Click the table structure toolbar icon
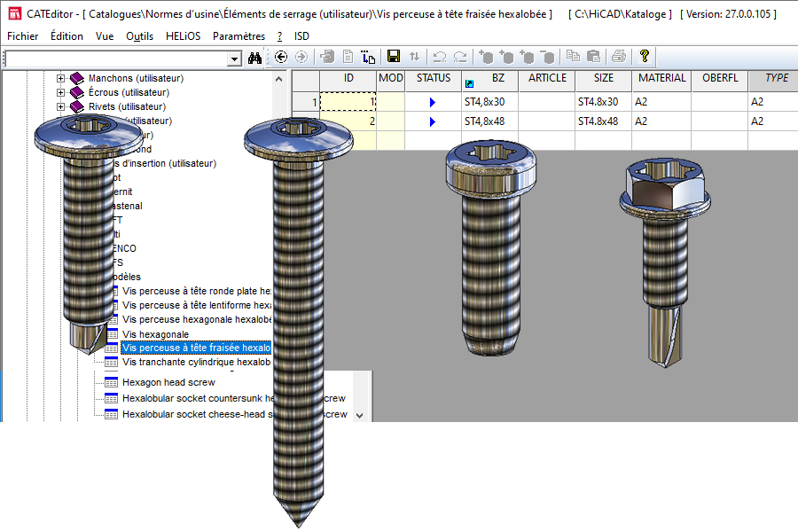Viewport: 798px width, 532px height. click(369, 57)
